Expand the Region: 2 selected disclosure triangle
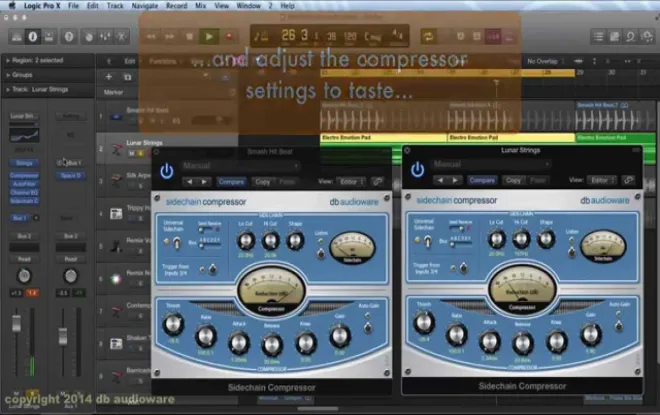This screenshot has height=415, width=660. [x=8, y=61]
